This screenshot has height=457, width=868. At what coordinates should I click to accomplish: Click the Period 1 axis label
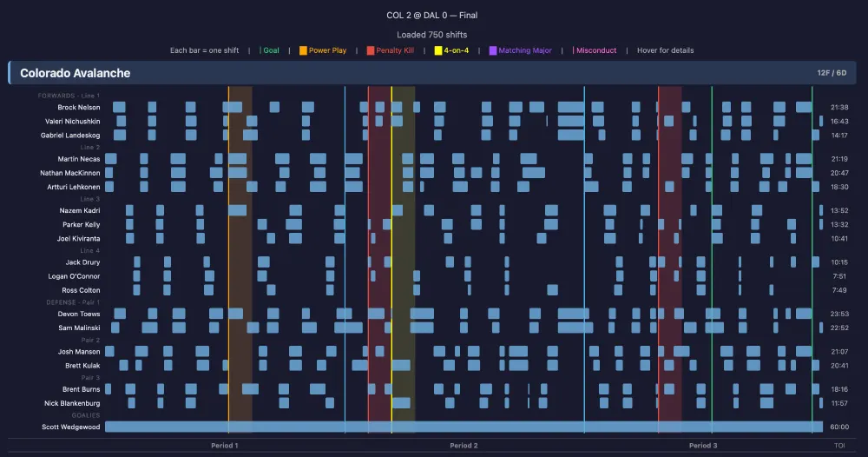tap(225, 446)
